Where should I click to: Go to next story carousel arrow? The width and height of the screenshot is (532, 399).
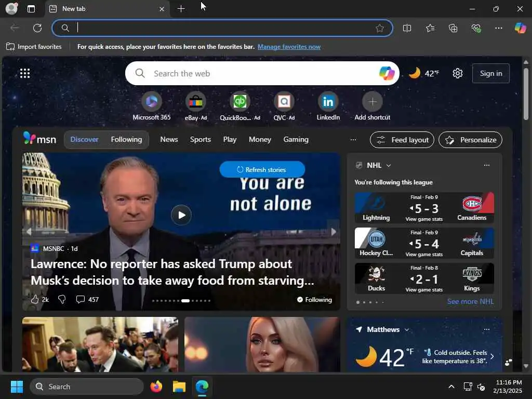334,231
